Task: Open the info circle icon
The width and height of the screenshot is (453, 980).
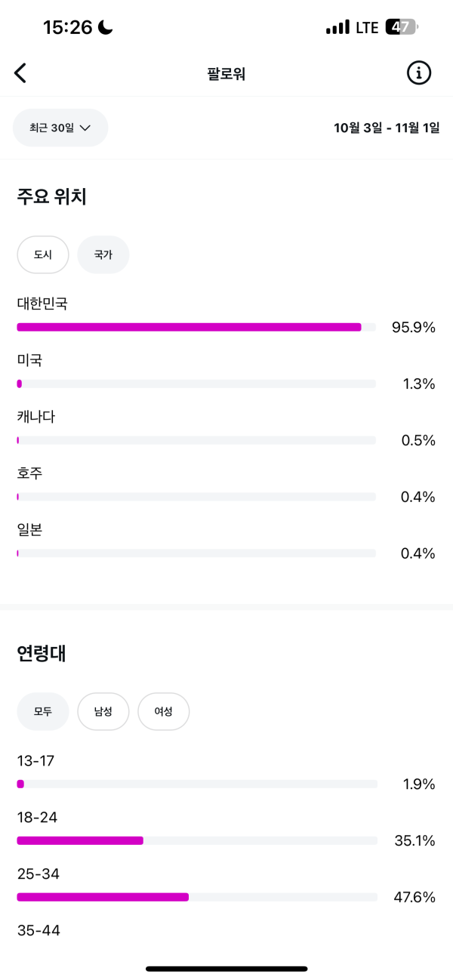Action: tap(419, 73)
